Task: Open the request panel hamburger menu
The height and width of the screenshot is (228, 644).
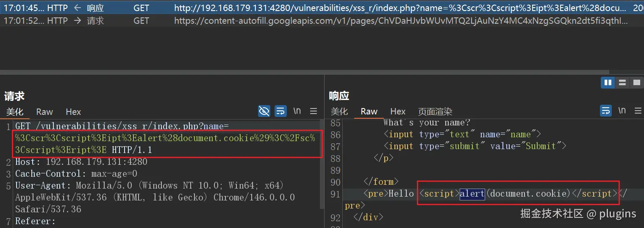Action: tap(314, 111)
